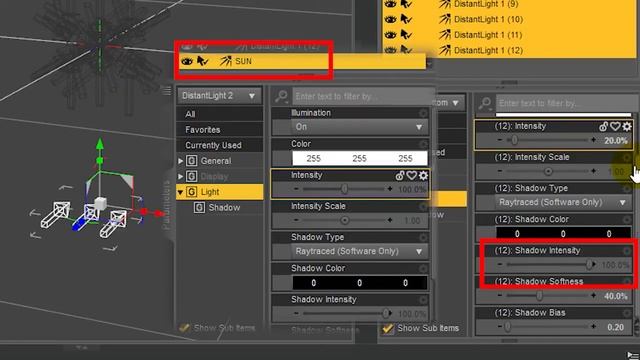Open the Illumination On dropdown
The height and width of the screenshot is (360, 640).
pos(359,127)
